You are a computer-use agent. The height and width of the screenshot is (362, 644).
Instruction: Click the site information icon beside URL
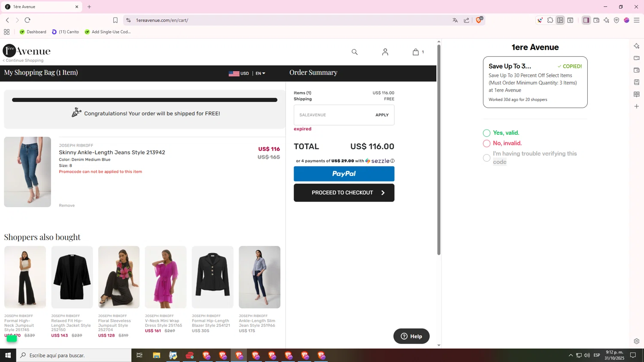pos(128,20)
